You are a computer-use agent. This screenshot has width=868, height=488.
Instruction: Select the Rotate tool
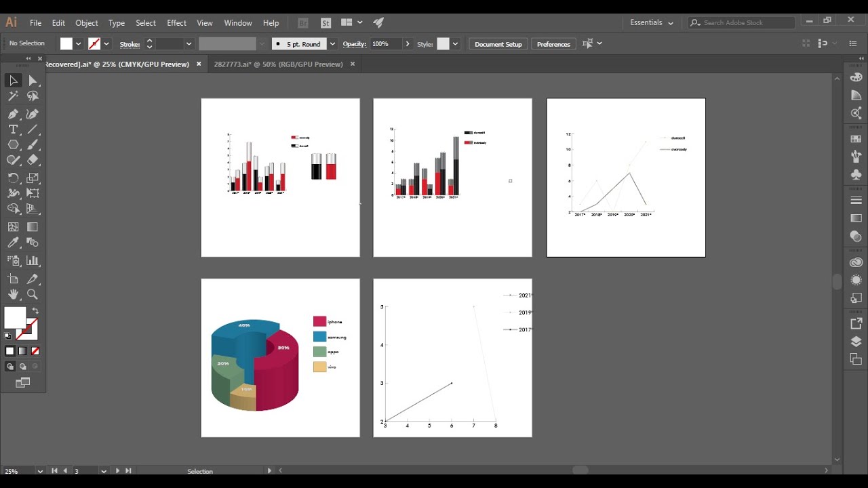click(x=13, y=178)
